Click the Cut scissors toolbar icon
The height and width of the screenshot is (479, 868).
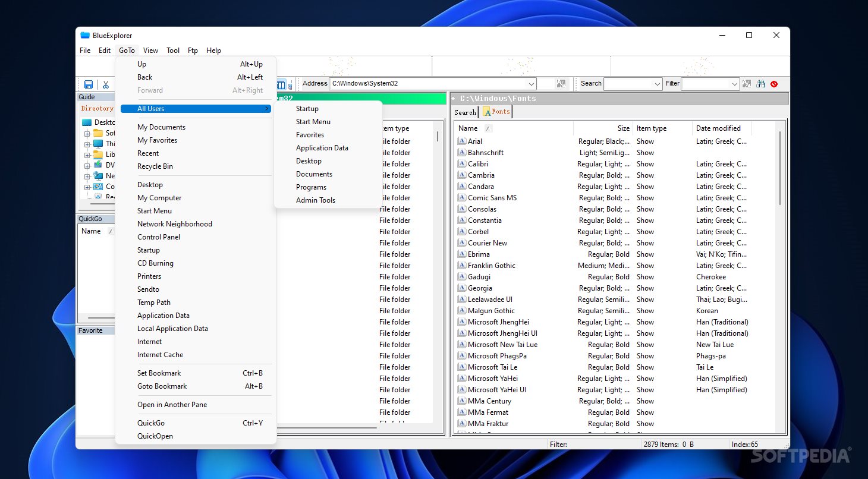click(106, 84)
